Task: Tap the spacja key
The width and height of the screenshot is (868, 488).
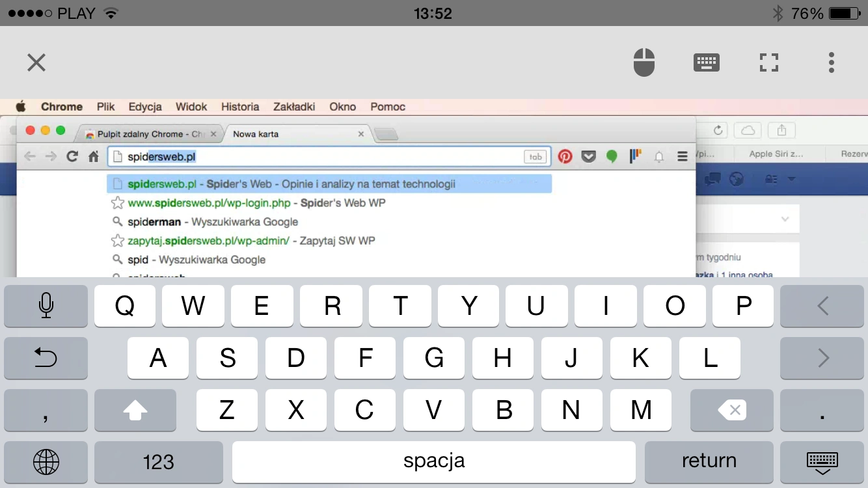Action: click(434, 462)
